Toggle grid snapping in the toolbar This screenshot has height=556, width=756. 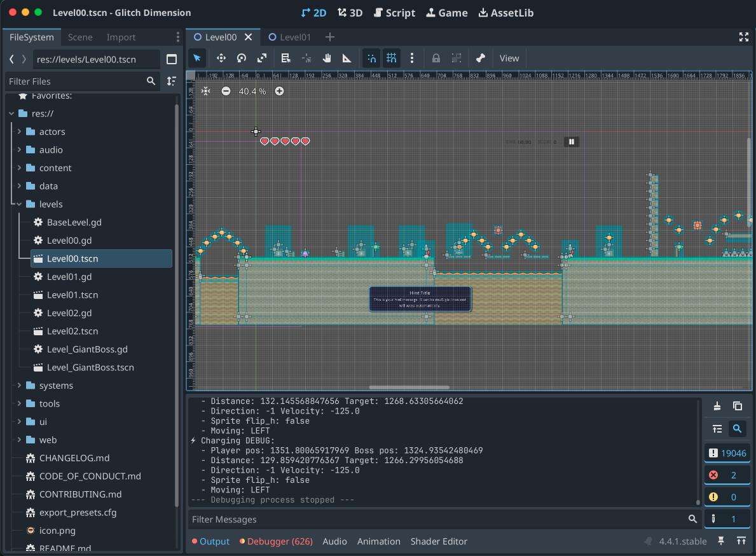(x=392, y=58)
